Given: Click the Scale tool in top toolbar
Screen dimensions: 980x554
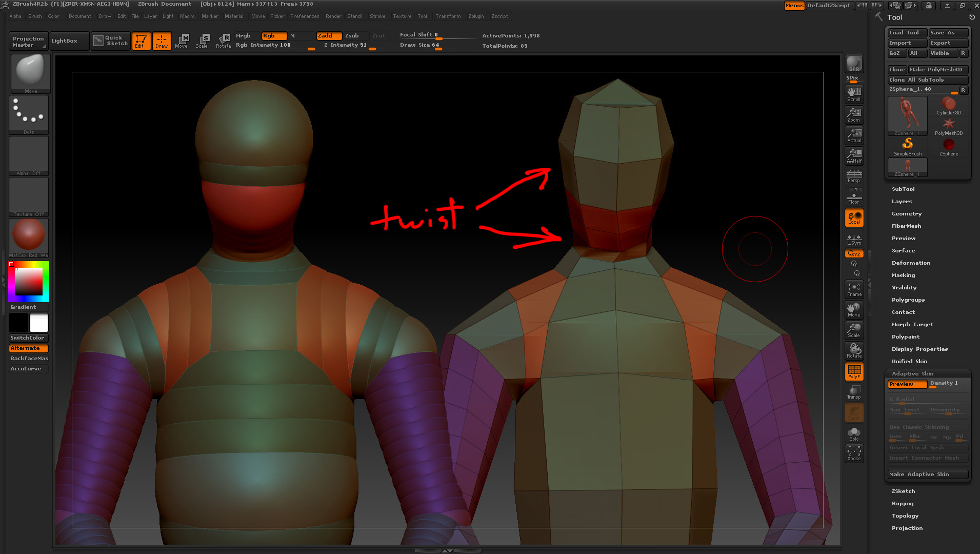Looking at the screenshot, I should [x=202, y=41].
